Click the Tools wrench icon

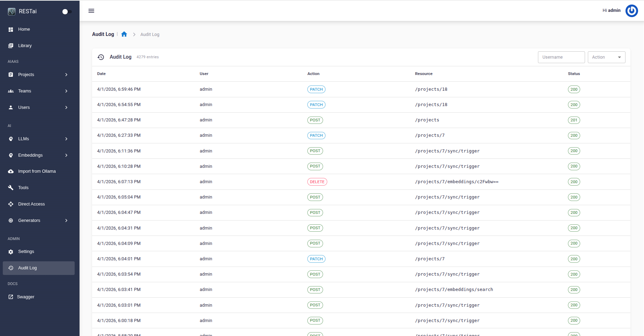(11, 188)
